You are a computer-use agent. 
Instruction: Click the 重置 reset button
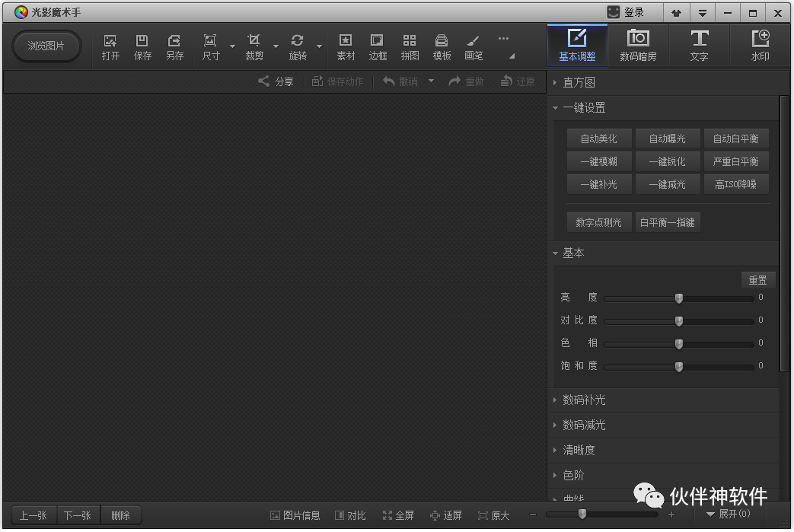pyautogui.click(x=758, y=280)
